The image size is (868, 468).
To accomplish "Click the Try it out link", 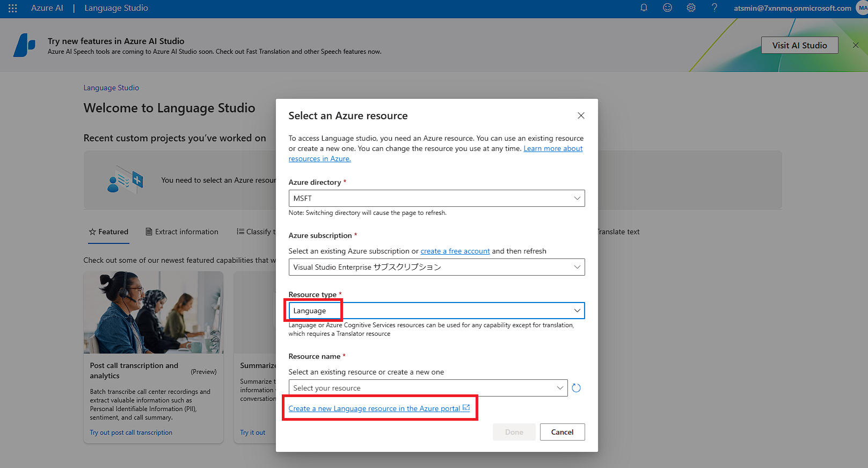I will 252,433.
